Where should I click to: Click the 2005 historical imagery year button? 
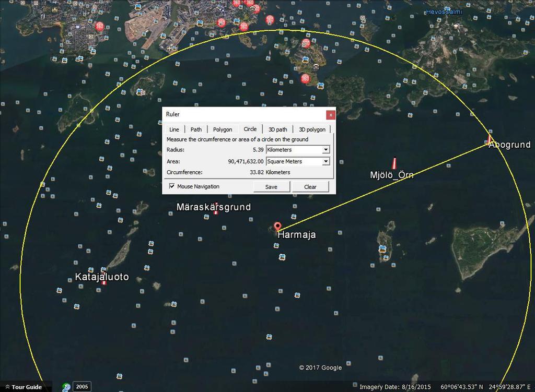coord(82,387)
